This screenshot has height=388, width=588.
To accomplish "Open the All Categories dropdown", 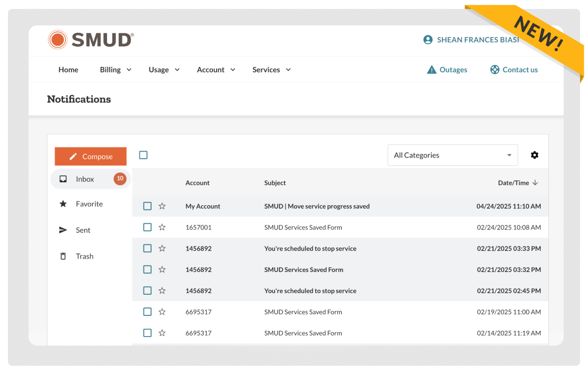I will [452, 155].
